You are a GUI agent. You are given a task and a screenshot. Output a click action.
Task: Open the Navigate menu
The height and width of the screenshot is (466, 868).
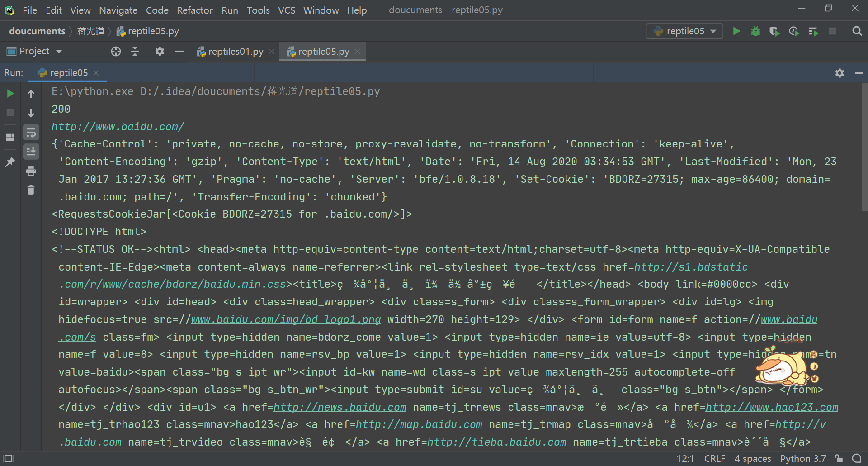118,10
